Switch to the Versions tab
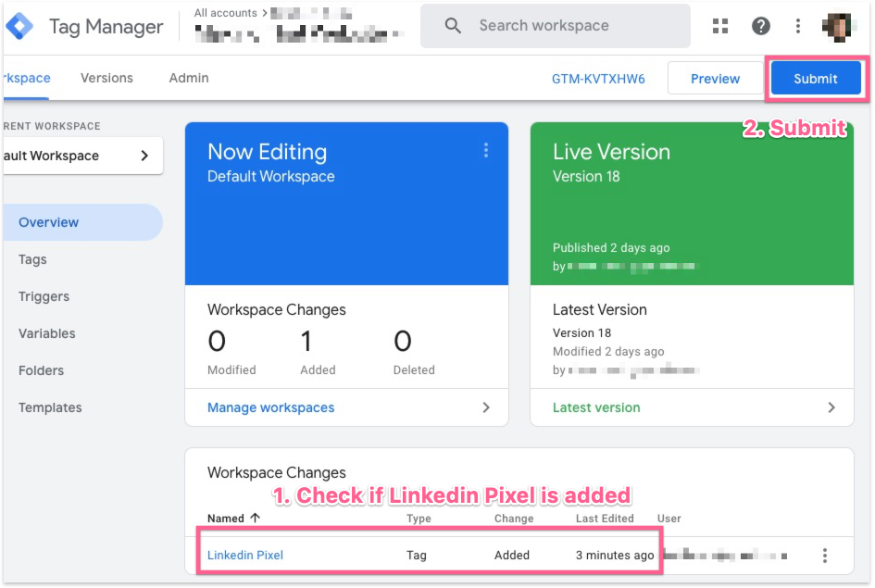 coord(106,78)
